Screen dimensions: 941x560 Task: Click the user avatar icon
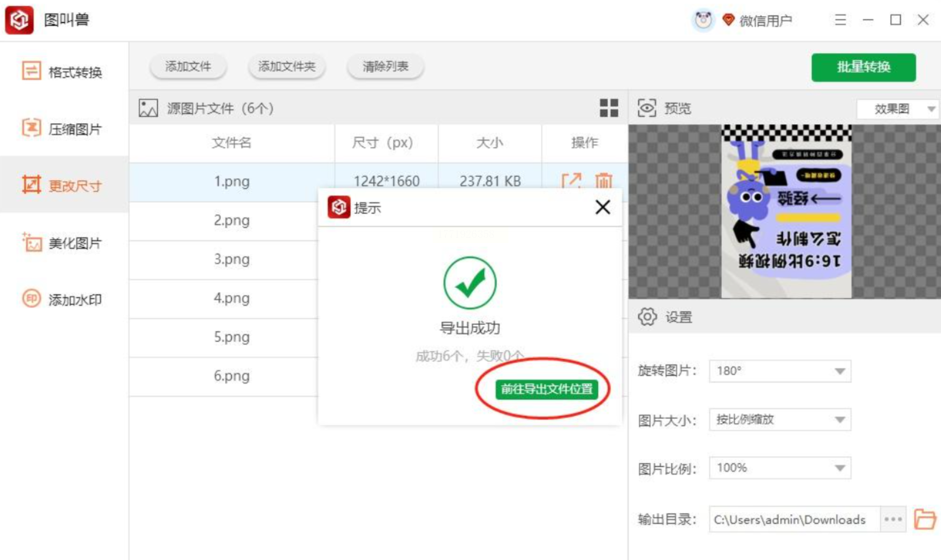click(703, 20)
